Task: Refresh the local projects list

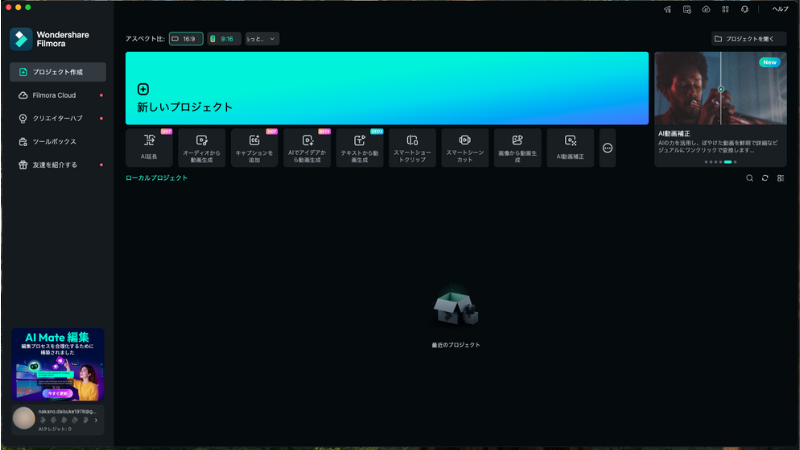Action: [x=765, y=178]
